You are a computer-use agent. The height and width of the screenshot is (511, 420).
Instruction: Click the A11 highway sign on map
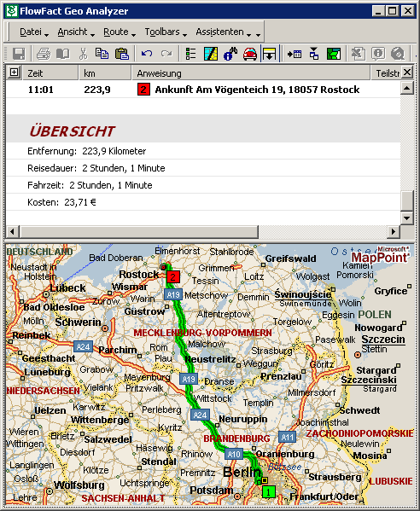[288, 437]
